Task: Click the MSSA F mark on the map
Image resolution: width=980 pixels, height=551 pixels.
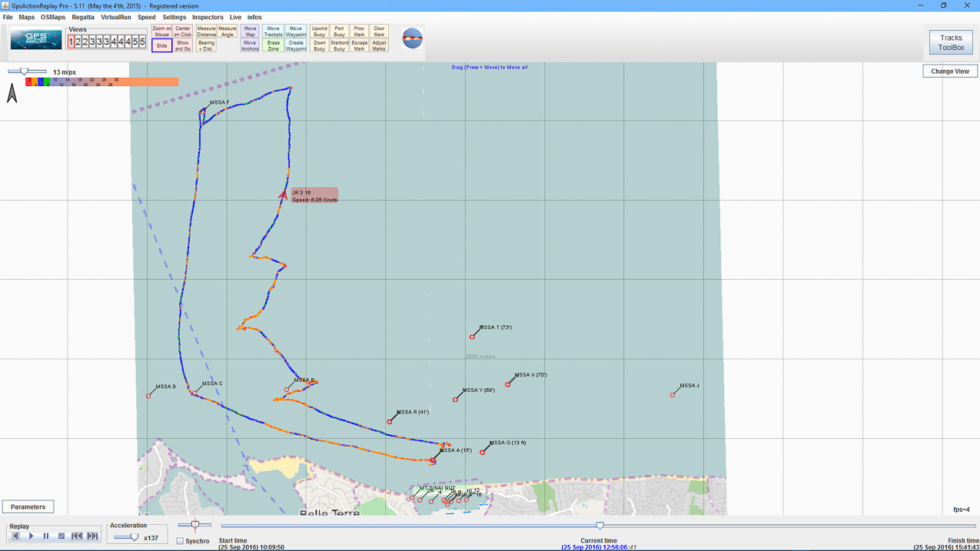Action: [202, 112]
